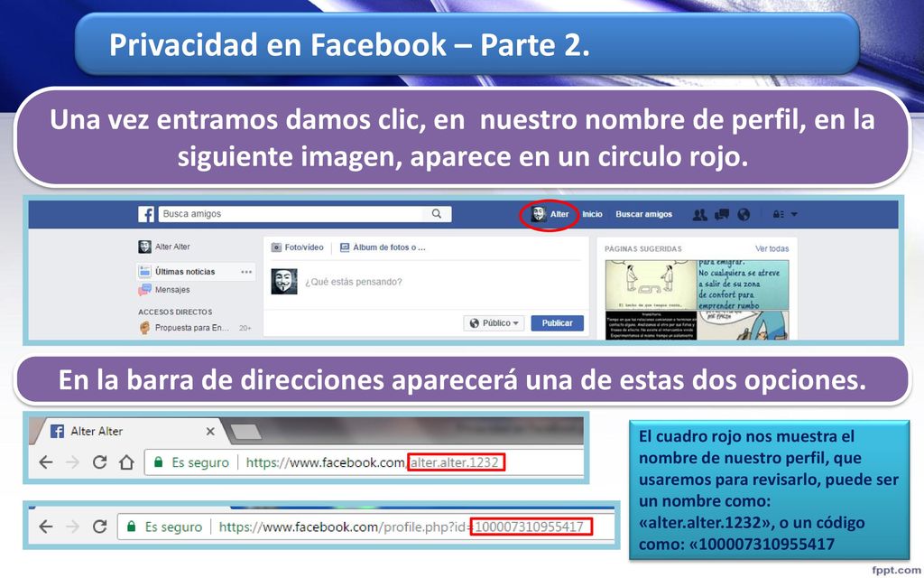Click the home icon in browser bar
924x578 pixels.
click(126, 462)
